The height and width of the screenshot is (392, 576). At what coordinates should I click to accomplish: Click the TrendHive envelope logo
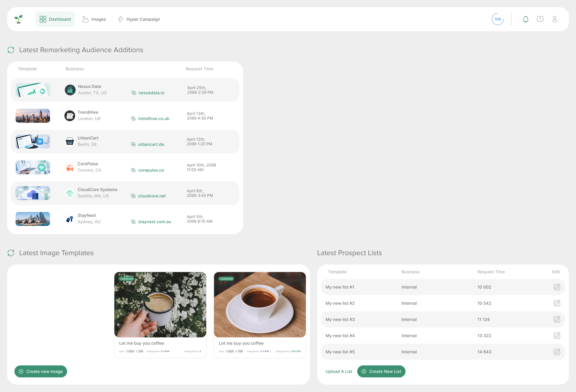(70, 116)
